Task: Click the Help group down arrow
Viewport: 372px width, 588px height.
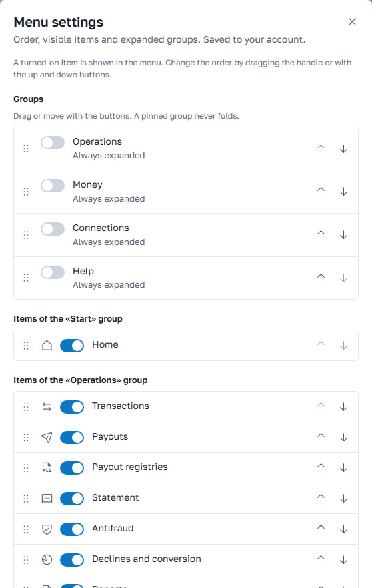Action: click(x=343, y=278)
